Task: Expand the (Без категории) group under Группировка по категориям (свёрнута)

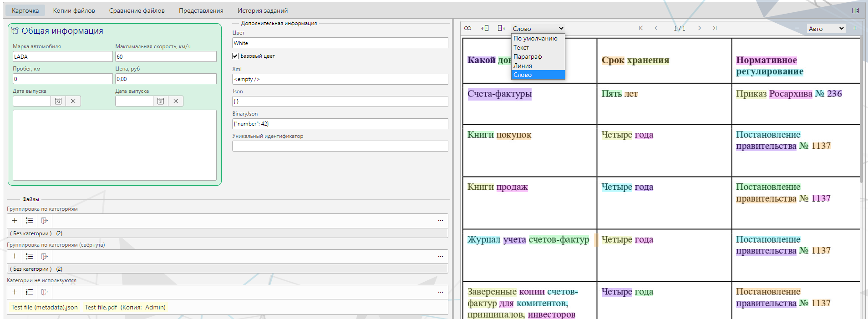Action: pyautogui.click(x=31, y=269)
